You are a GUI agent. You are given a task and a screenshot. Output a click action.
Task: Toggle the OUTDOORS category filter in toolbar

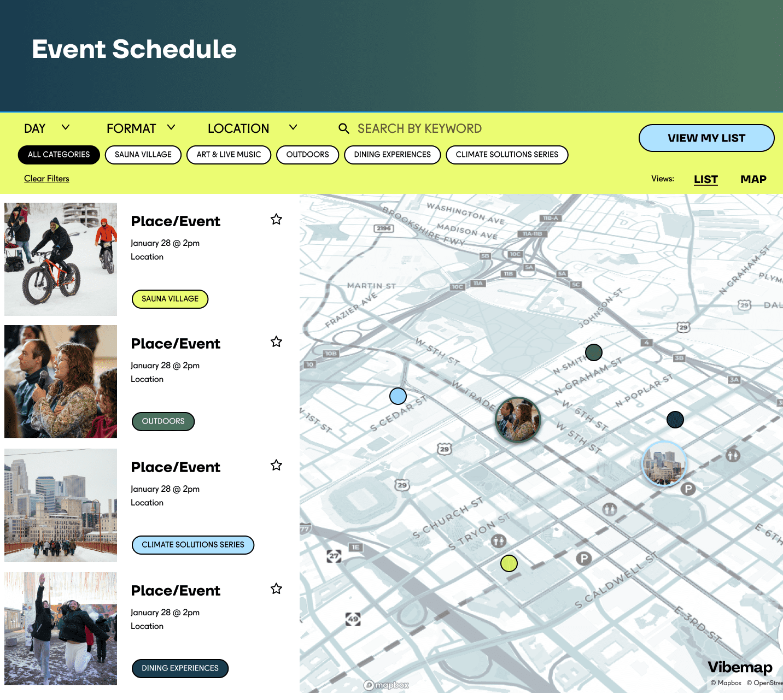[x=308, y=155]
